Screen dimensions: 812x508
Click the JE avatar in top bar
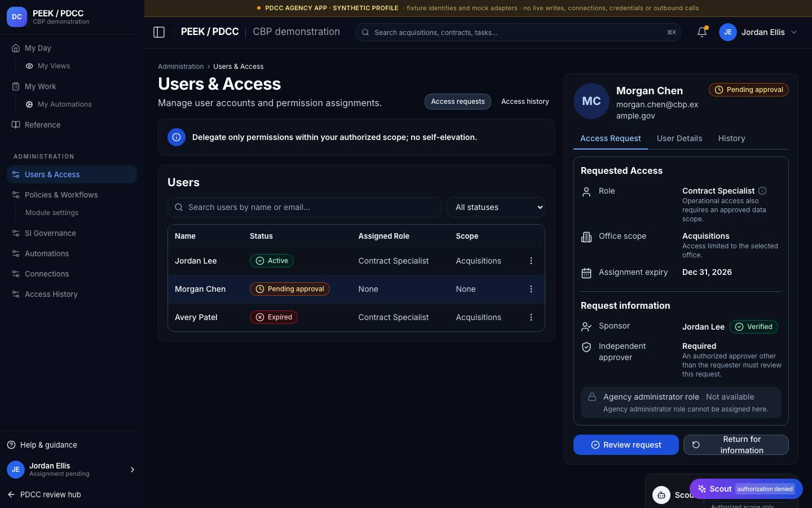(728, 32)
